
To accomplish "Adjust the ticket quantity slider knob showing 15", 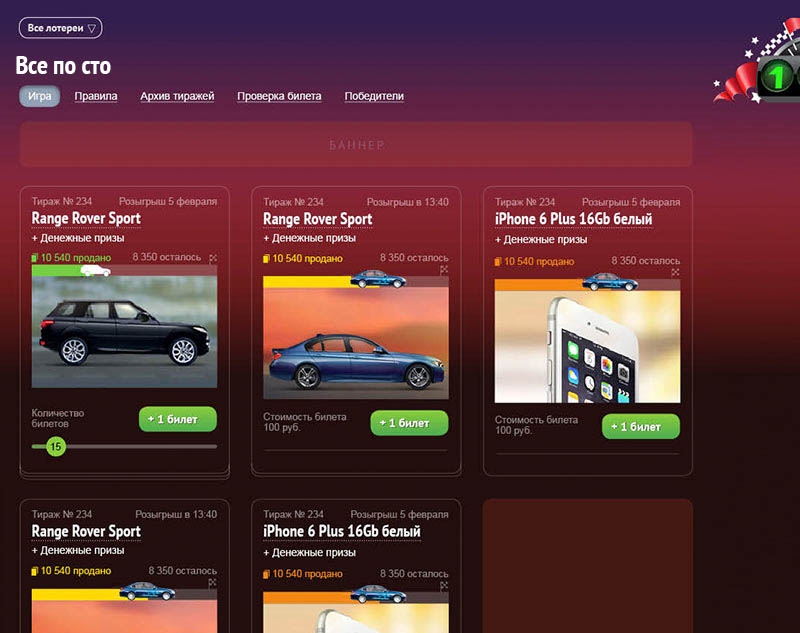I will coord(56,446).
